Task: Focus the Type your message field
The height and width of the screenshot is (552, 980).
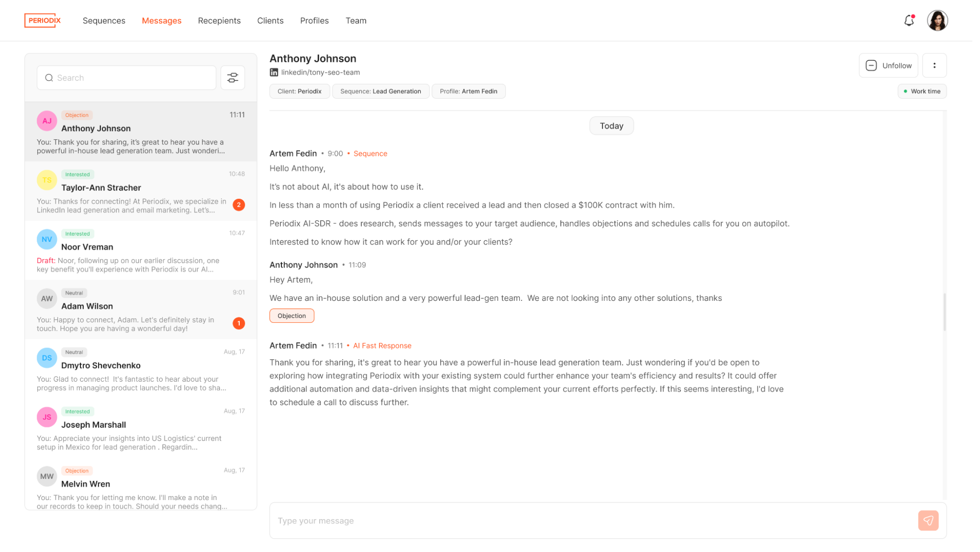Action: 593,521
